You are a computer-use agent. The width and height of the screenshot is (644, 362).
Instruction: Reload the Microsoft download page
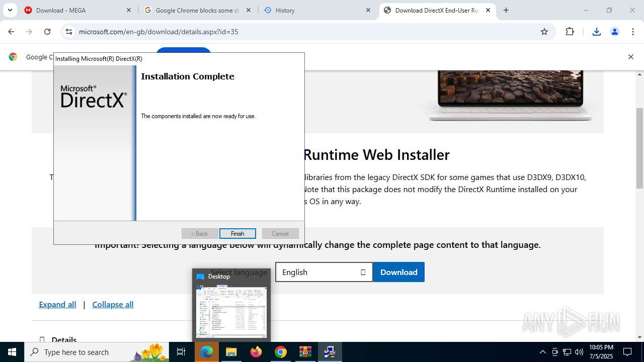point(47,32)
